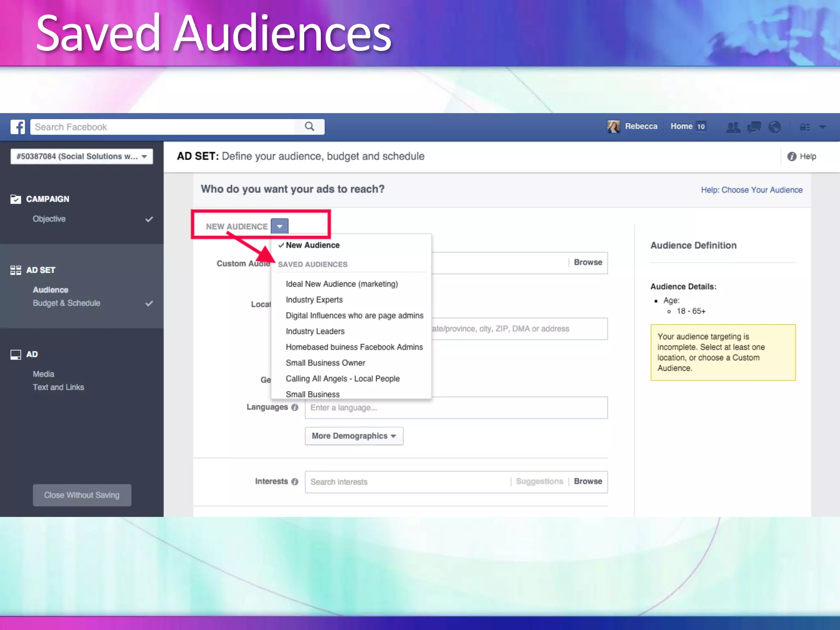Open the New Audience dropdown arrow
Image resolution: width=840 pixels, height=630 pixels.
point(280,226)
